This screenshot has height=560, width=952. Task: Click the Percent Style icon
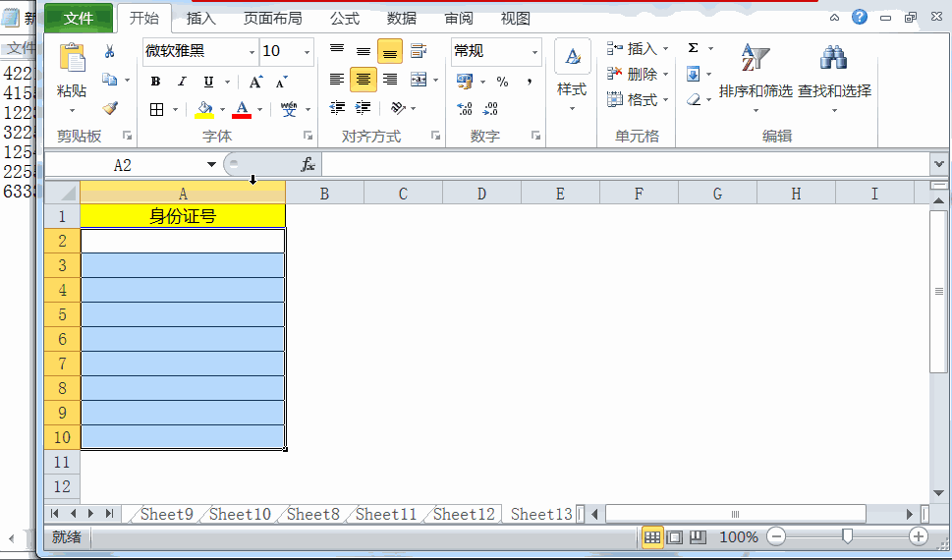pyautogui.click(x=502, y=82)
